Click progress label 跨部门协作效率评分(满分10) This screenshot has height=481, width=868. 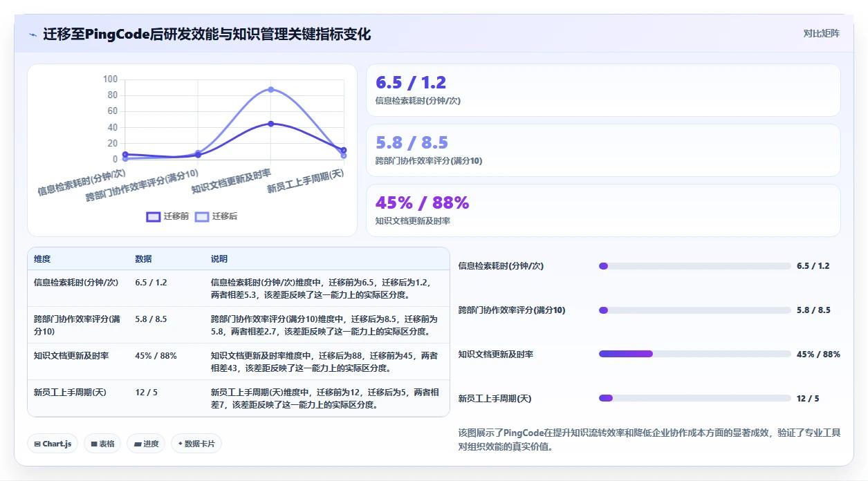tap(512, 310)
